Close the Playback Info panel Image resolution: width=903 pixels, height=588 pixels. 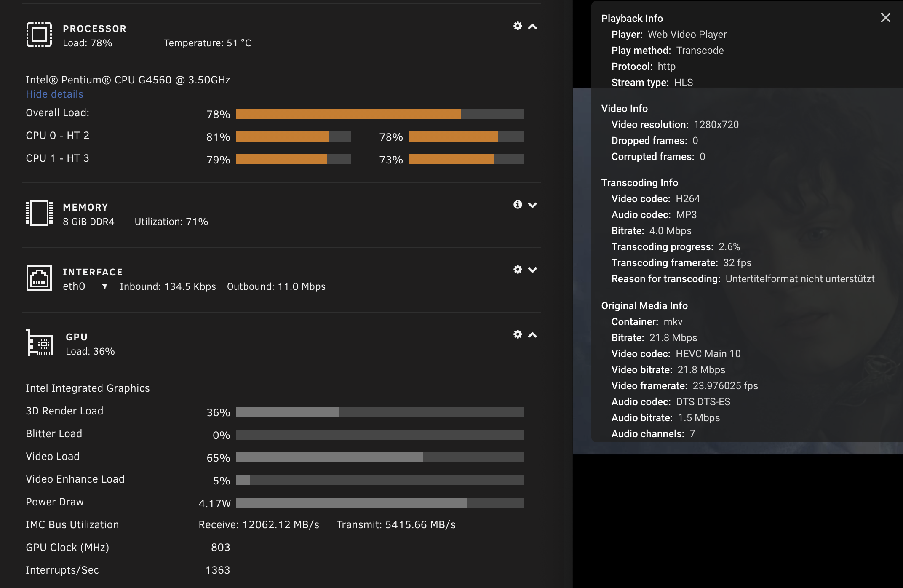[x=885, y=18]
